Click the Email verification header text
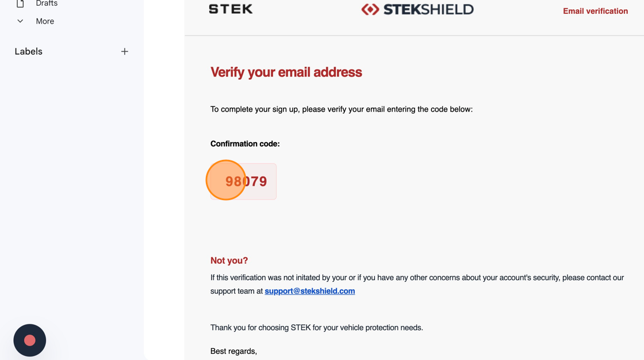Image resolution: width=644 pixels, height=360 pixels. [x=595, y=11]
